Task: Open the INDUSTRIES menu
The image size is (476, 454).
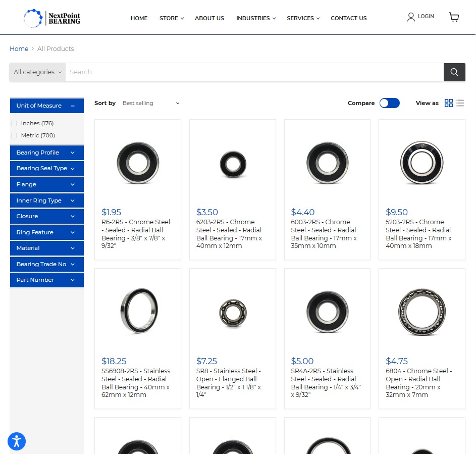Action: pyautogui.click(x=256, y=18)
